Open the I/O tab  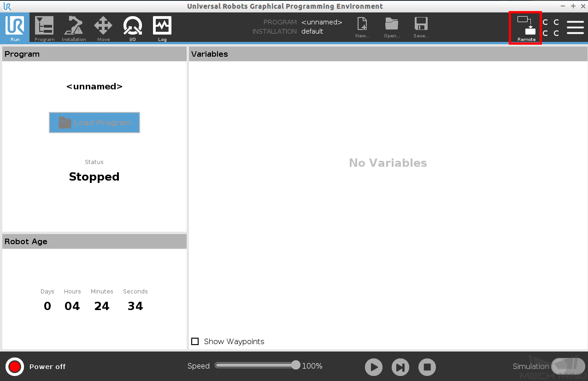pyautogui.click(x=133, y=28)
